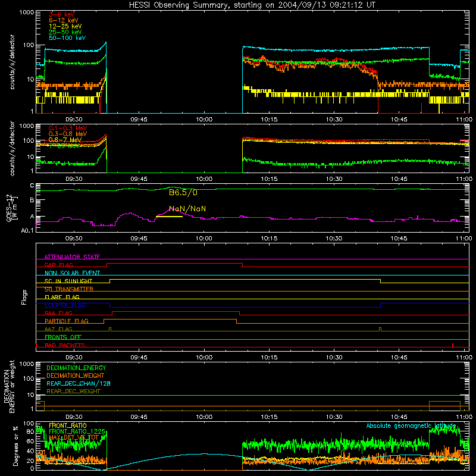Select the 25-50 keV legend label
Viewport: 476px width, 476px height.
65,32
